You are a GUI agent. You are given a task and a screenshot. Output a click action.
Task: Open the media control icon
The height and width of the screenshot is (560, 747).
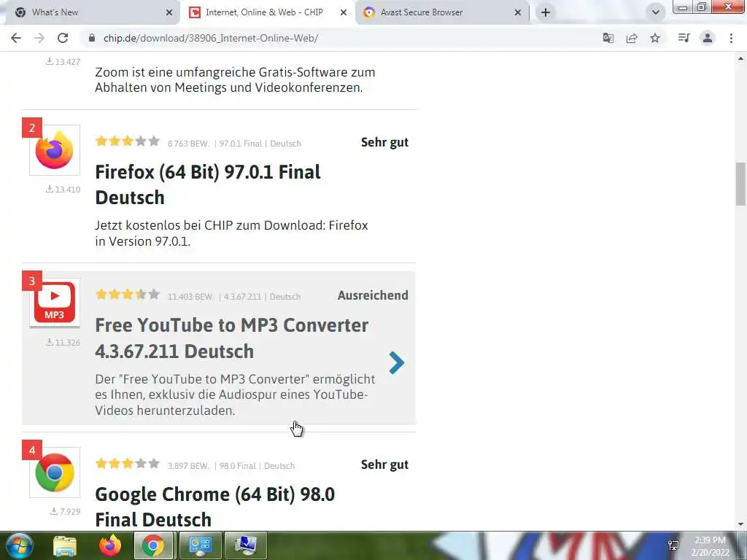pos(684,38)
